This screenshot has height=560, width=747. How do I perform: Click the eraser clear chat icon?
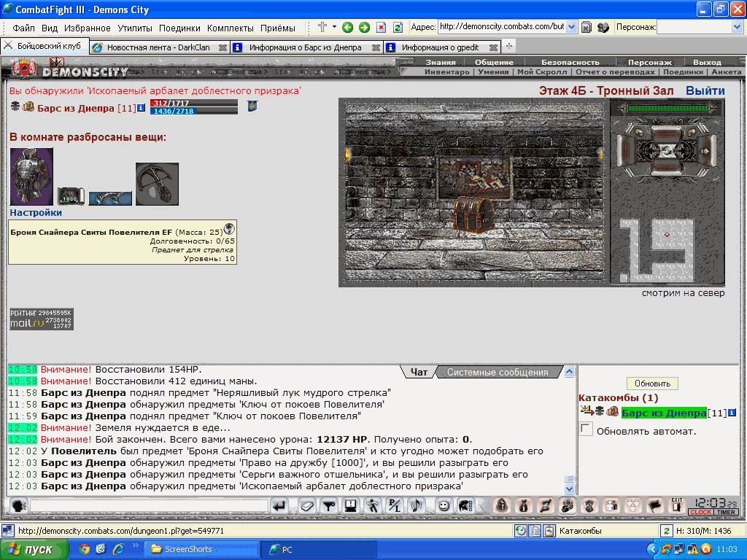pos(307,506)
